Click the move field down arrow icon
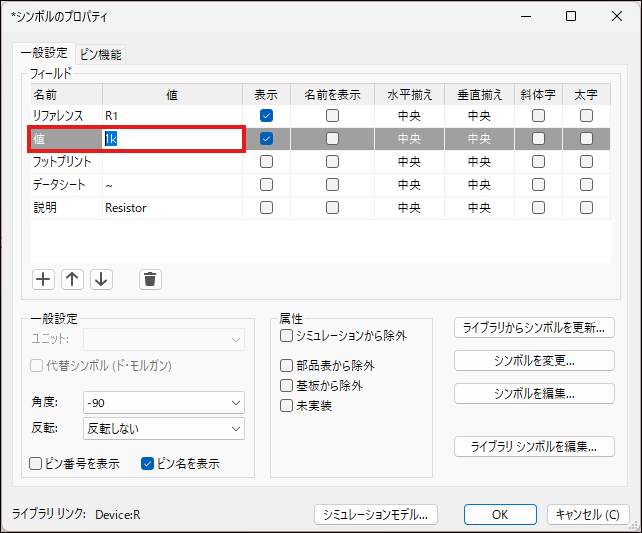This screenshot has width=642, height=533. [x=101, y=279]
